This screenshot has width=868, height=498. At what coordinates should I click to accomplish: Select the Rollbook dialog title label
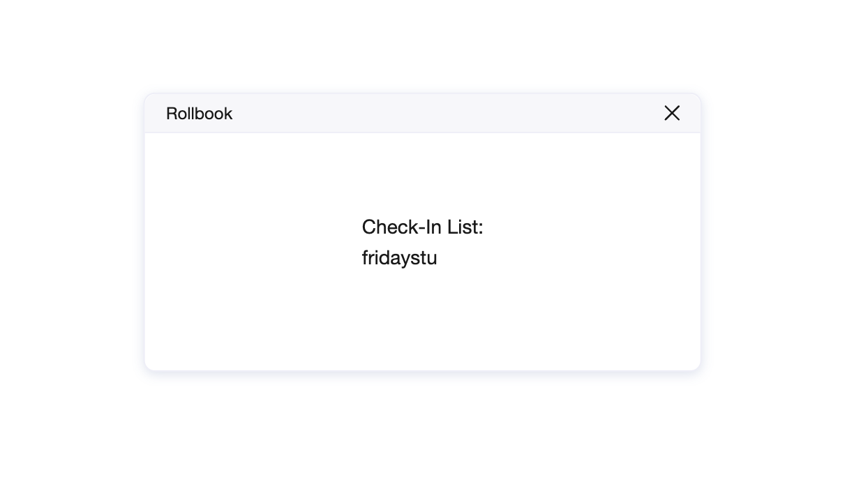[199, 114]
